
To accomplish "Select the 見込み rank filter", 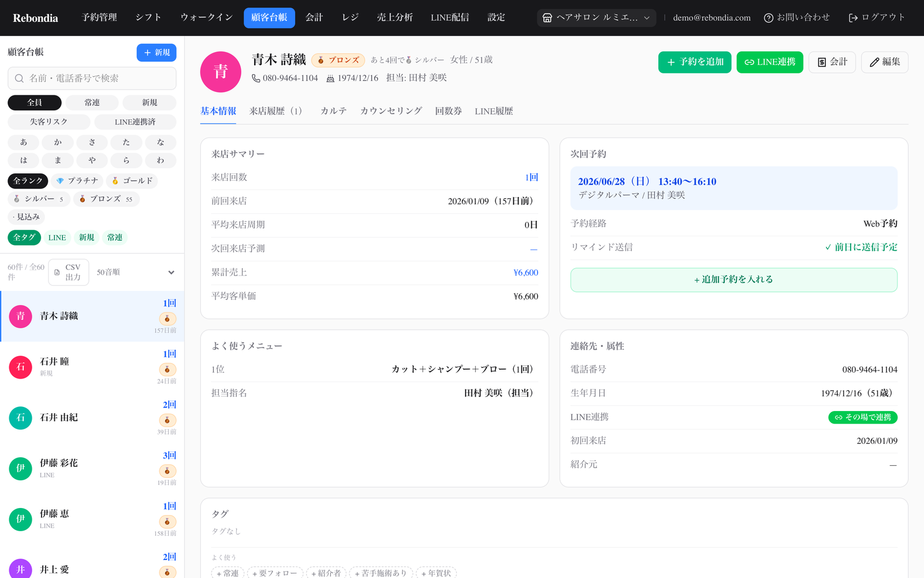I will [x=26, y=217].
